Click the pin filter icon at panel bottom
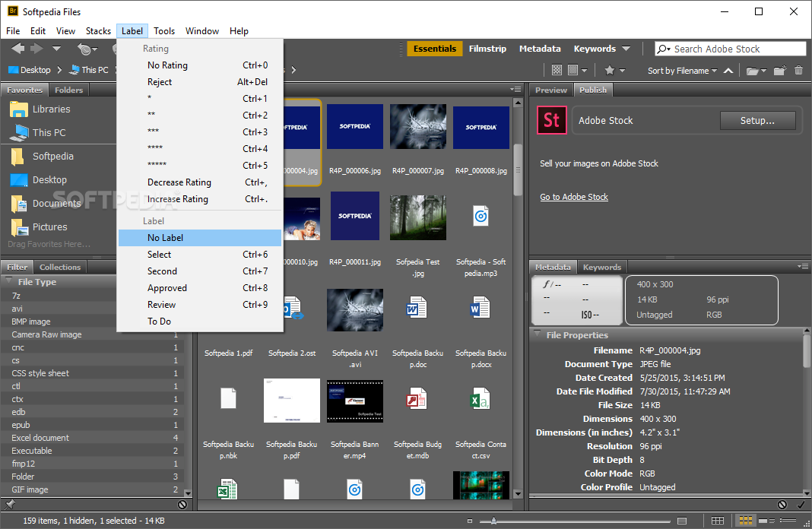The height and width of the screenshot is (529, 812). pos(10,504)
